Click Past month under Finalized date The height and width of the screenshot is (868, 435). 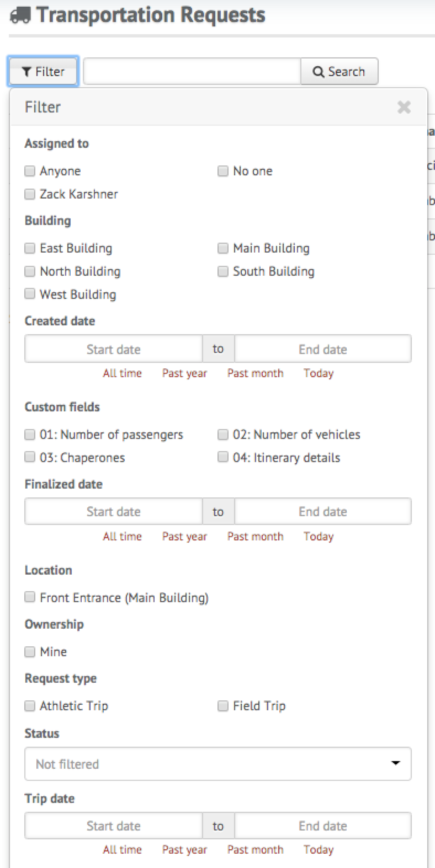pos(256,536)
